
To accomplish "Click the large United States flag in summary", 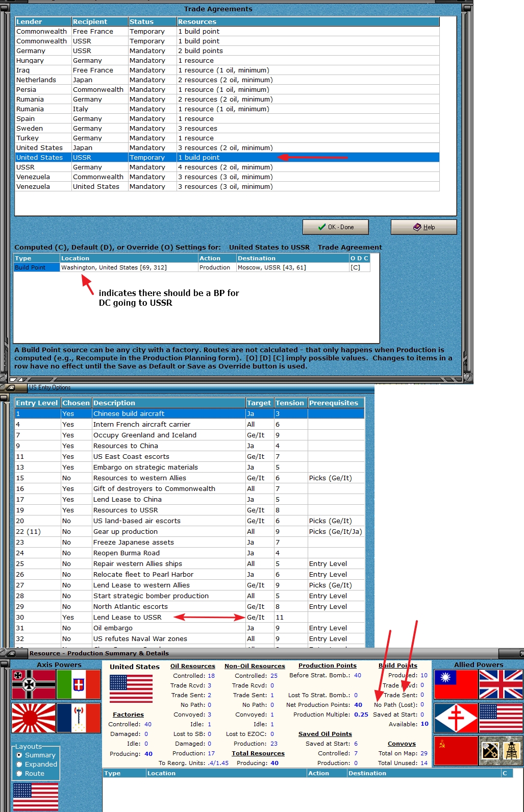I will pos(131,688).
